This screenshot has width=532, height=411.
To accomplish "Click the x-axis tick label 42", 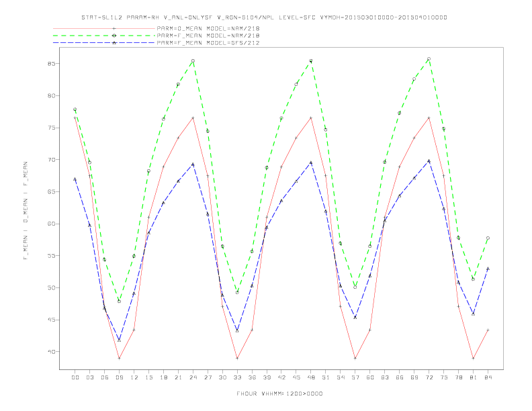I will click(281, 377).
